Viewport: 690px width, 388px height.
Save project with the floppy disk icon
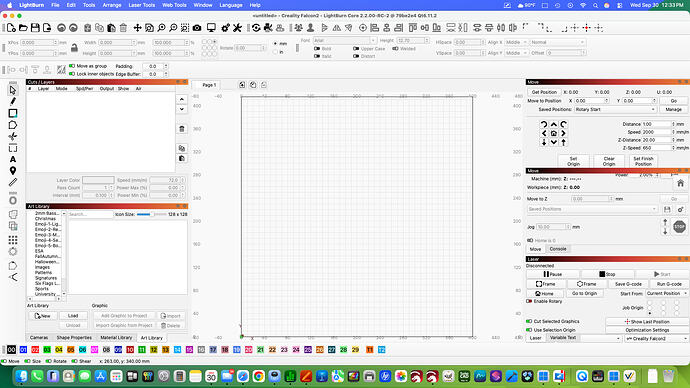click(x=35, y=28)
